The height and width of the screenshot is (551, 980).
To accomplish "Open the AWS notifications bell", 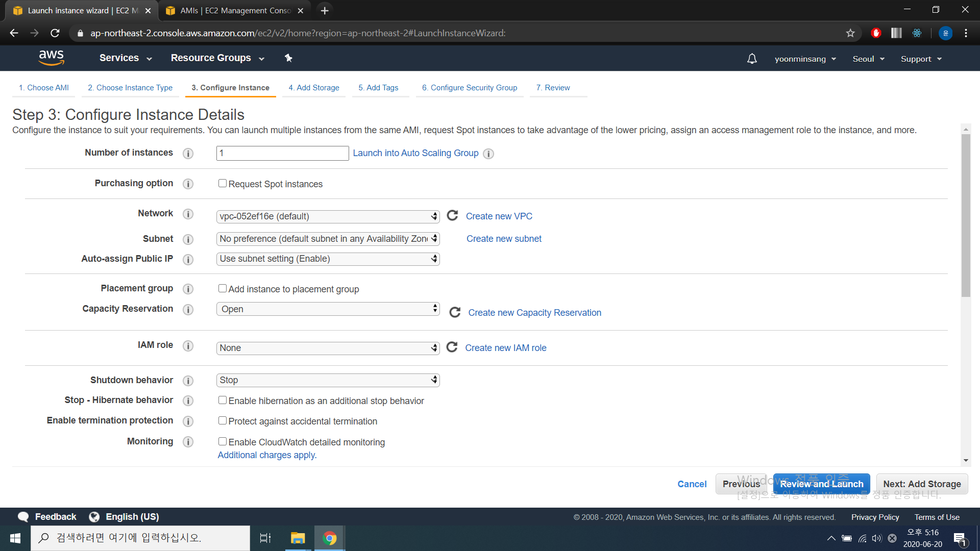I will (752, 59).
